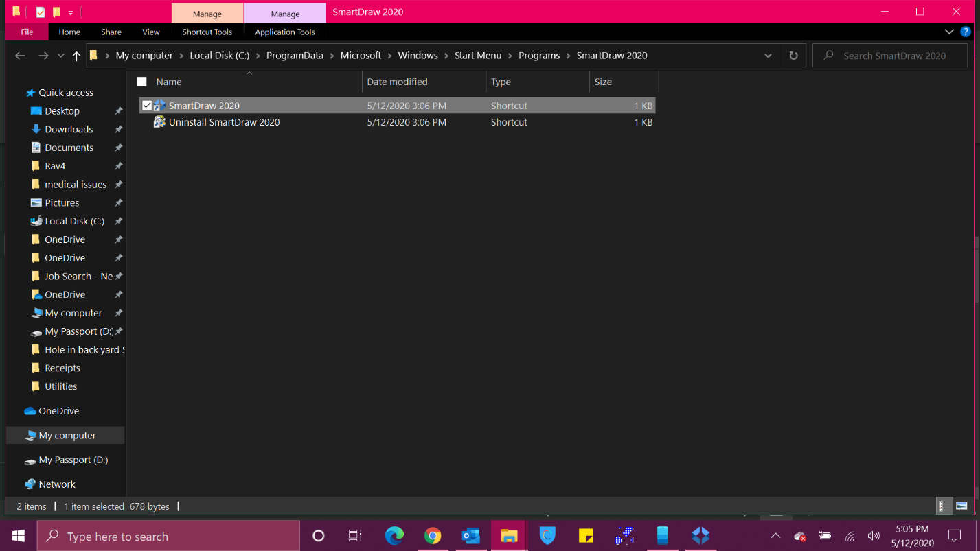Image resolution: width=980 pixels, height=551 pixels.
Task: Click Manage above Shortcut Tools
Action: click(x=207, y=14)
